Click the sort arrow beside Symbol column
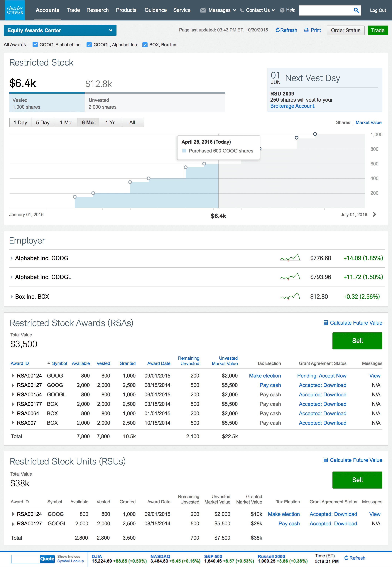The width and height of the screenshot is (392, 567). 49,363
